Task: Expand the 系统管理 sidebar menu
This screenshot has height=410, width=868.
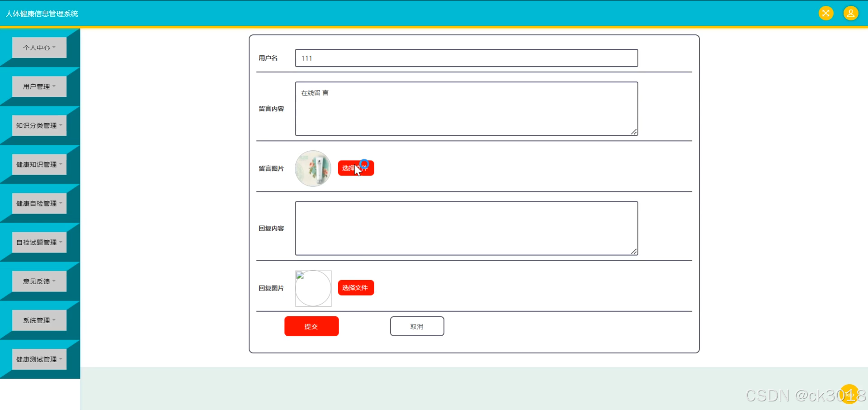Action: point(39,320)
